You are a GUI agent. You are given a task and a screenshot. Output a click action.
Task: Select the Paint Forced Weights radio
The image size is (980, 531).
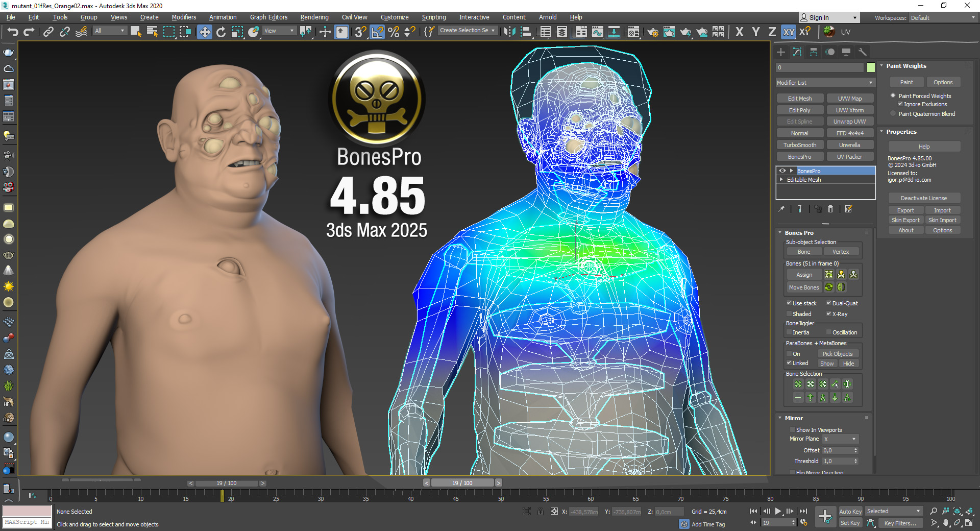(x=893, y=96)
